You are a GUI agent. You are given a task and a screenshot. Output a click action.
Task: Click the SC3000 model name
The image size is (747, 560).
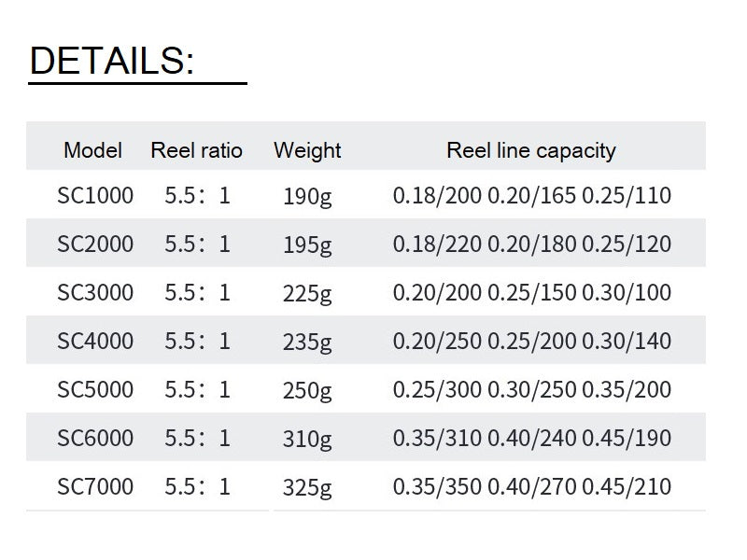95,292
